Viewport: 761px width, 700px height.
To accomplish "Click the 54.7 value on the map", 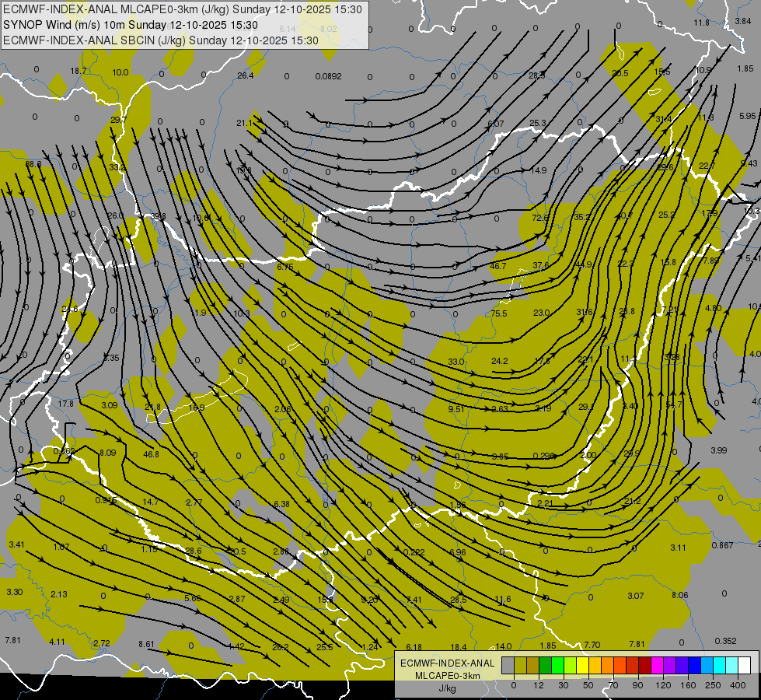I will [x=674, y=404].
